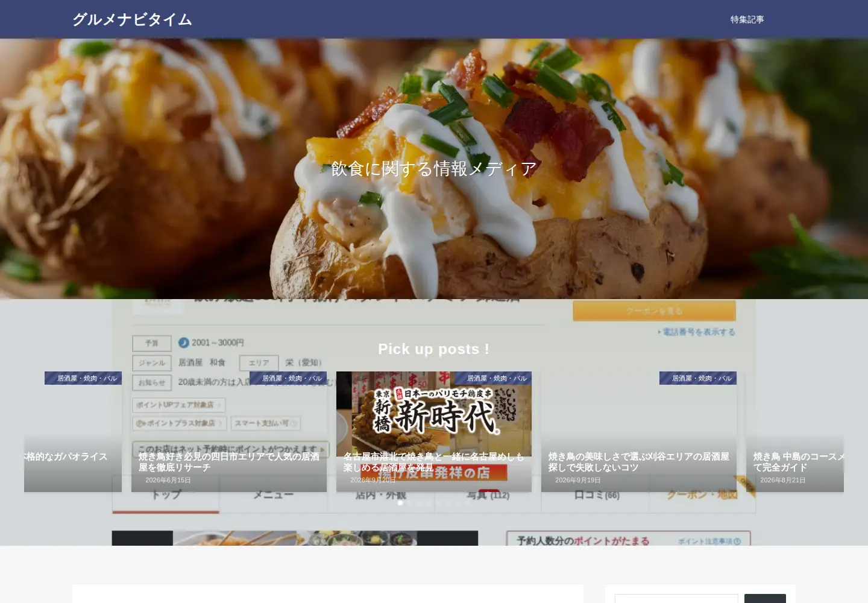Focus the sidebar search input field
Image resolution: width=868 pixels, height=603 pixels.
676,599
